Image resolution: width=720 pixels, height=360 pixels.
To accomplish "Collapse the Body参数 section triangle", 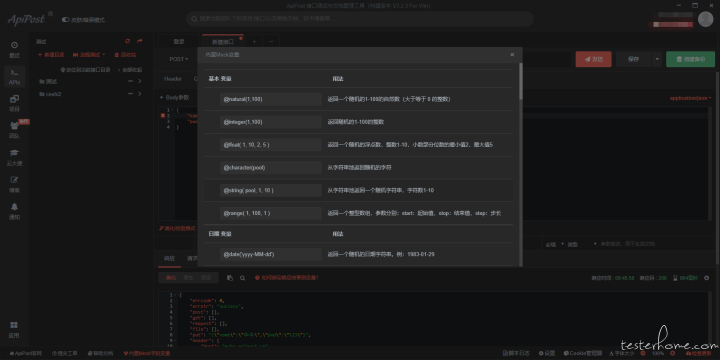I will 162,98.
